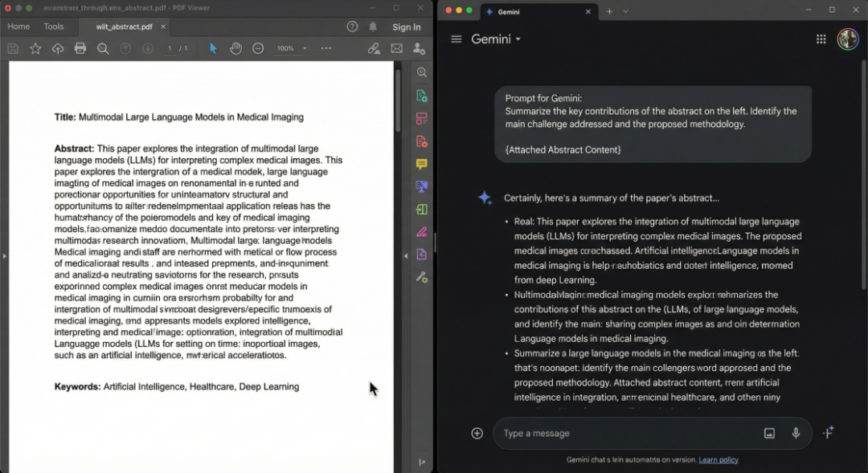Open notifications bell in PDF Viewer
This screenshot has width=868, height=473.
[x=373, y=27]
